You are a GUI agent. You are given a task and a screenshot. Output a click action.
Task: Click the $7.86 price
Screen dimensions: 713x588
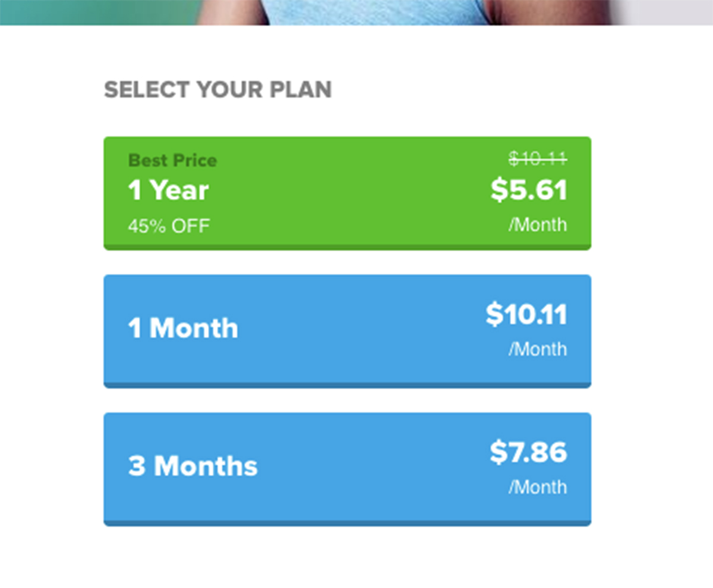pos(529,453)
